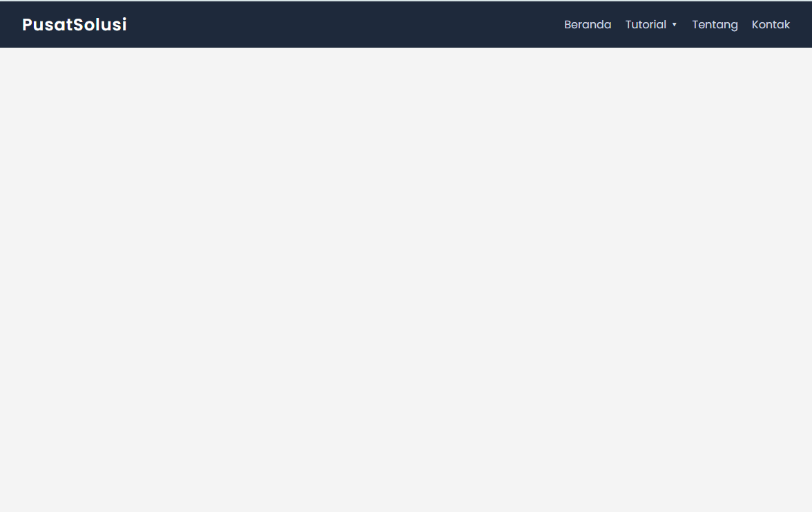Go to the Tentang page
The width and height of the screenshot is (812, 512).
pyautogui.click(x=715, y=25)
